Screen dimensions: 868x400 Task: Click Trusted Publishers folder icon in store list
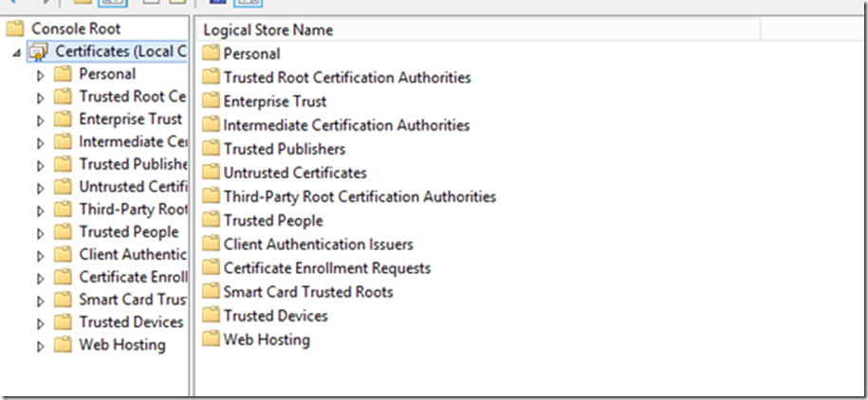pyautogui.click(x=211, y=148)
